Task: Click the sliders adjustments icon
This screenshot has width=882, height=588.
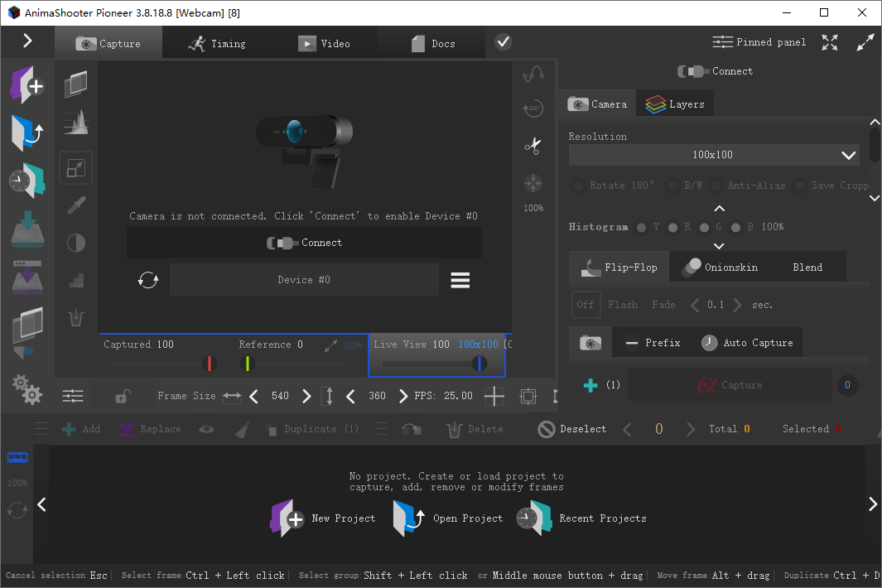Action: click(73, 396)
